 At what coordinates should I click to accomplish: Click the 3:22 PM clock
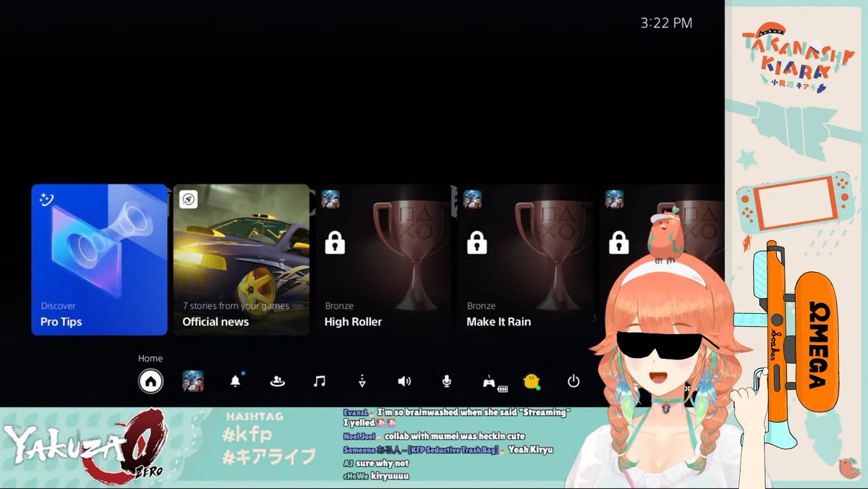pos(666,23)
